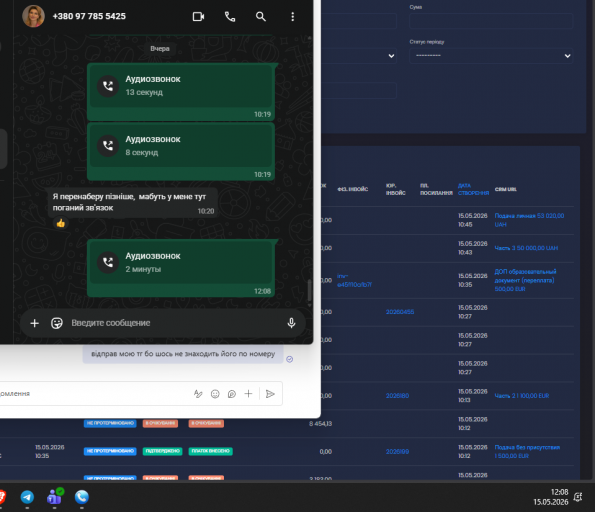The image size is (595, 512).
Task: Open the blue phone app on the taskbar
Action: point(82,497)
